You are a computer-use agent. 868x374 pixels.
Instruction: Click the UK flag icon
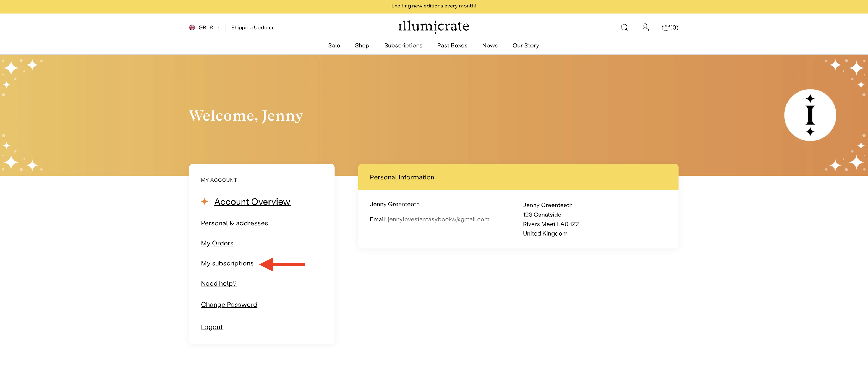click(x=192, y=28)
